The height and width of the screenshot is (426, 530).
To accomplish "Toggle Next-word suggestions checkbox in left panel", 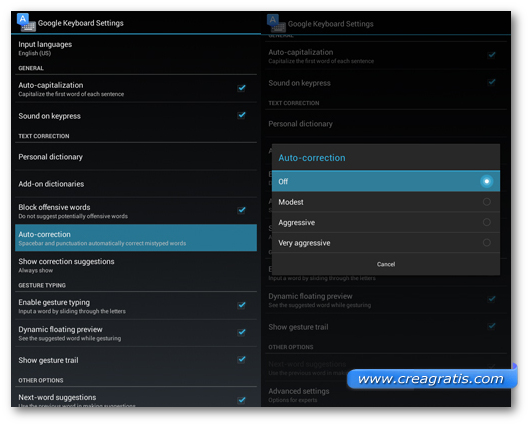I will (x=241, y=400).
